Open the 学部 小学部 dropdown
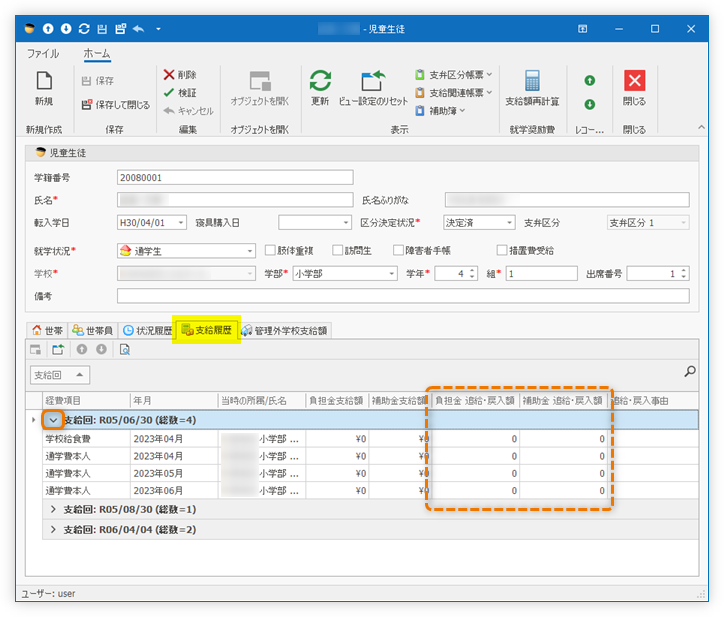Screen dimensions: 724x617 (x=391, y=273)
